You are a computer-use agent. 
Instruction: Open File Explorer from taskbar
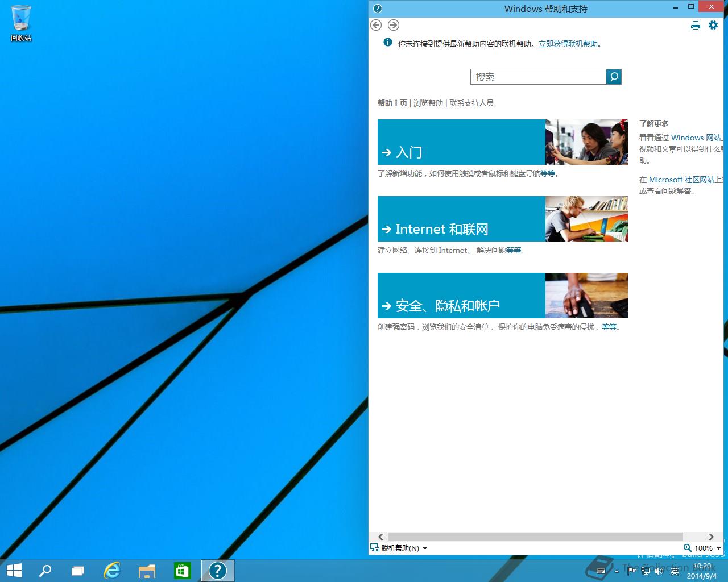147,571
